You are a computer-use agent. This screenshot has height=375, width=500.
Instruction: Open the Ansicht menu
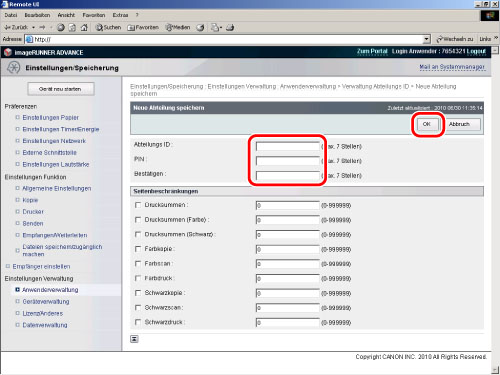coord(66,15)
